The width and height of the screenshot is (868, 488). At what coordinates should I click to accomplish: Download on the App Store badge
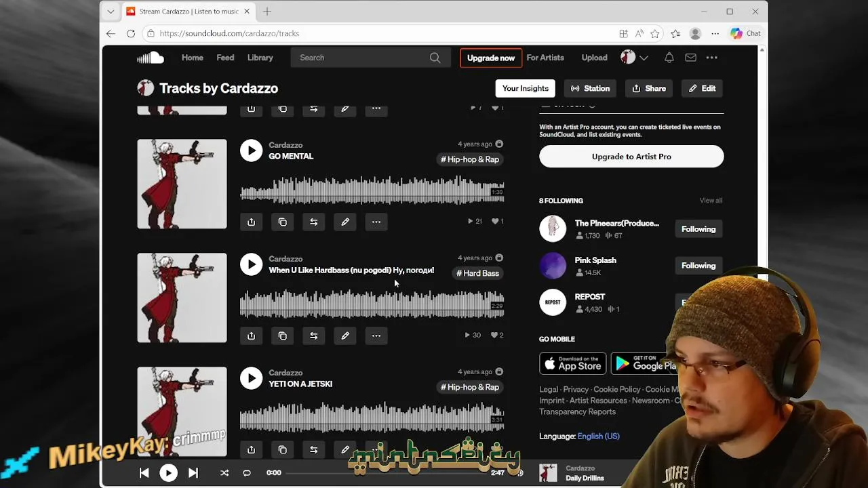pos(573,363)
